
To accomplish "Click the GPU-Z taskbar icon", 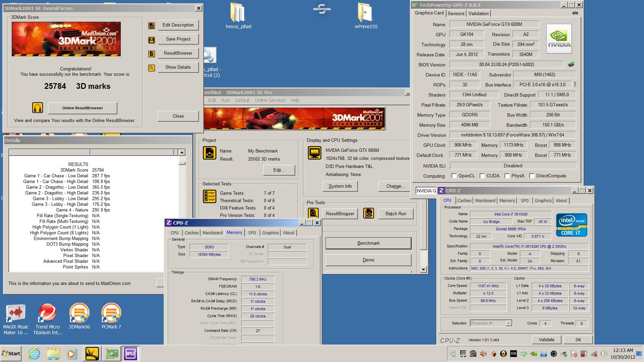I will [x=112, y=354].
